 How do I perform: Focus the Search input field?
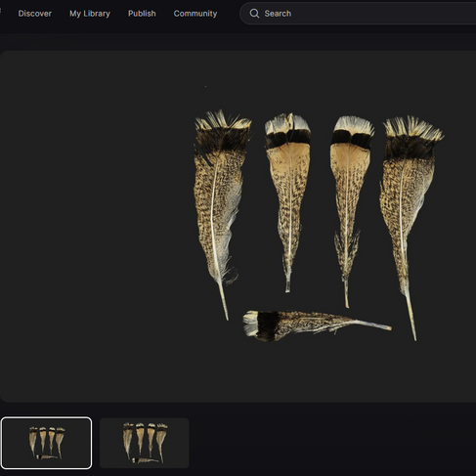click(359, 14)
